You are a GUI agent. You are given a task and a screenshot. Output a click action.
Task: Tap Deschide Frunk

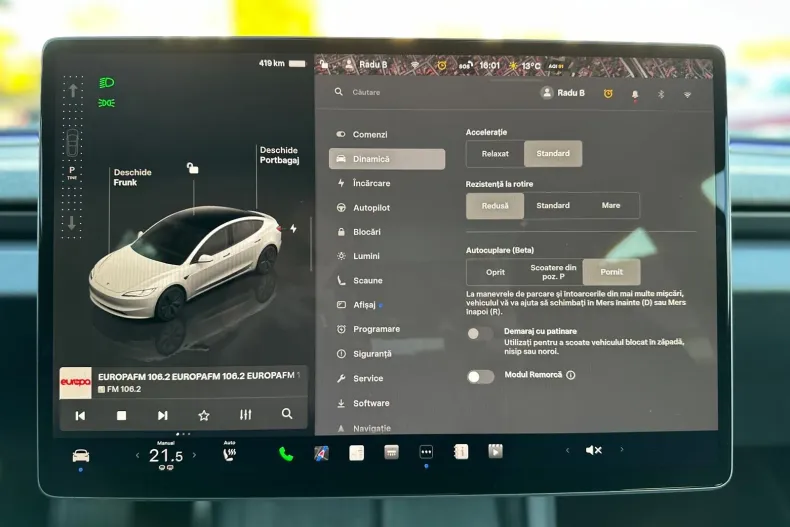click(x=133, y=177)
